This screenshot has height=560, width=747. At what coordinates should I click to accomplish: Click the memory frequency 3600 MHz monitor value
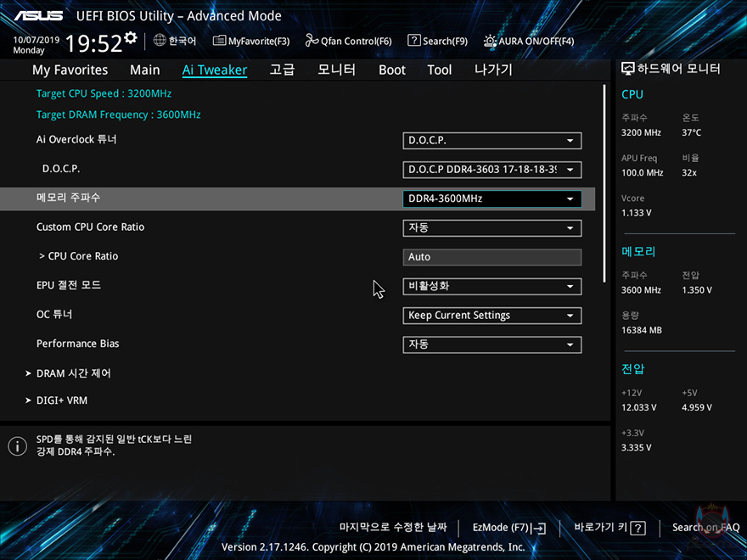[641, 290]
